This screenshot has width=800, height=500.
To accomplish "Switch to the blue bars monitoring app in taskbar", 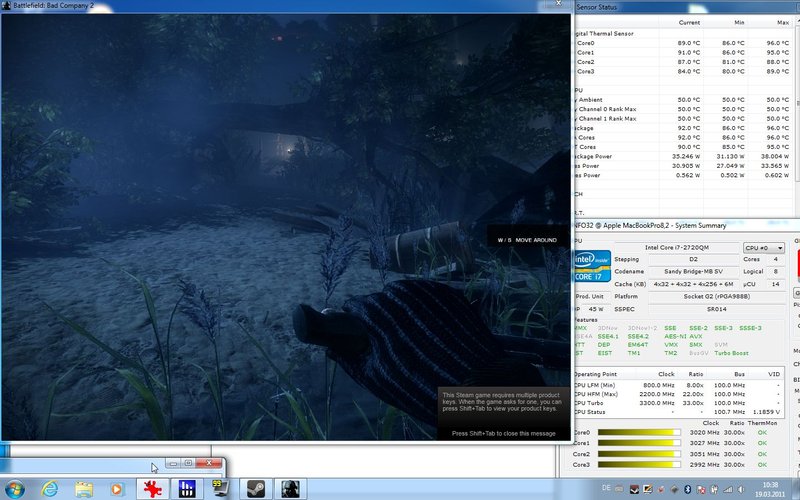I will (x=187, y=489).
